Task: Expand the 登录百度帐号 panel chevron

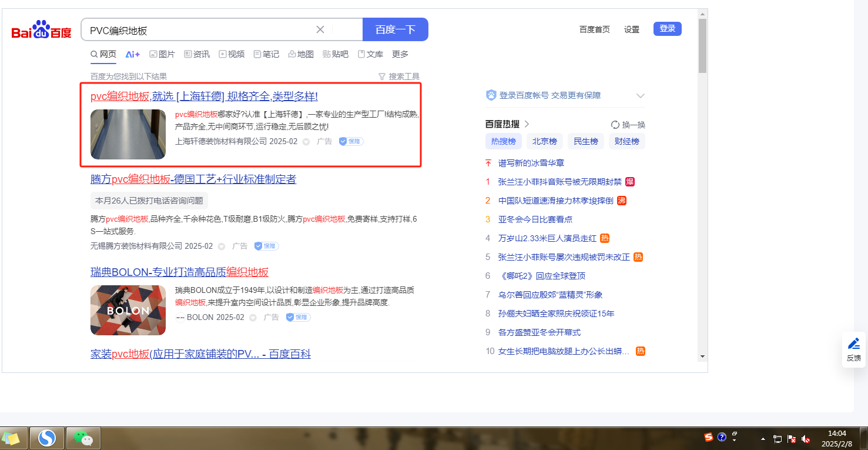Action: pyautogui.click(x=641, y=96)
